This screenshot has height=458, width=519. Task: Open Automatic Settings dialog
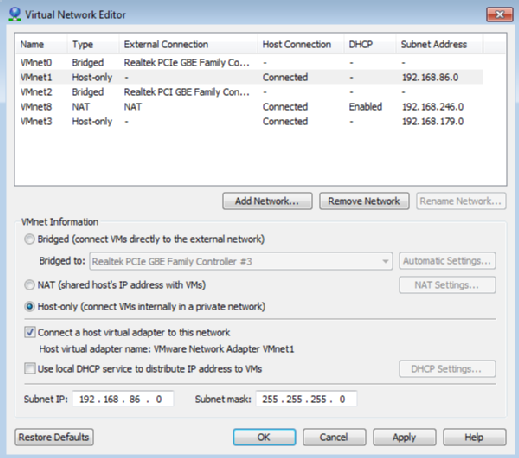(x=447, y=261)
